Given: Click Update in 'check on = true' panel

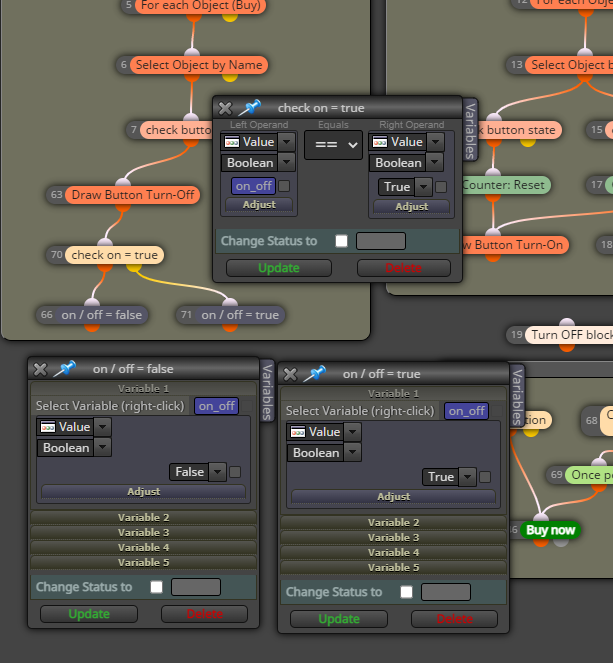Looking at the screenshot, I should [x=279, y=268].
